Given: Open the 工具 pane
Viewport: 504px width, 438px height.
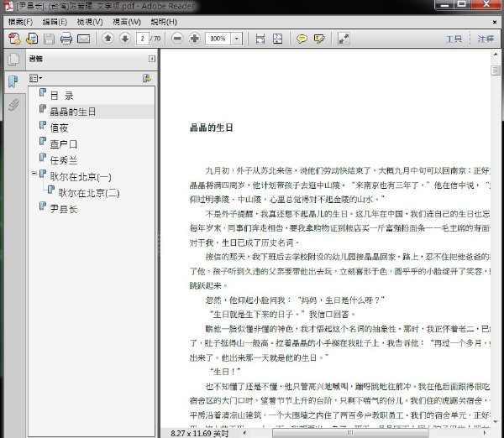Looking at the screenshot, I should 454,39.
